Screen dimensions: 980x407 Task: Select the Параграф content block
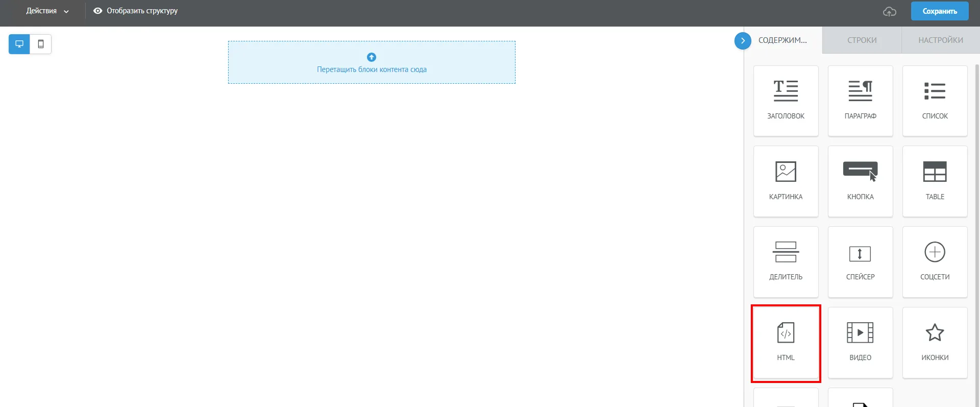(860, 101)
